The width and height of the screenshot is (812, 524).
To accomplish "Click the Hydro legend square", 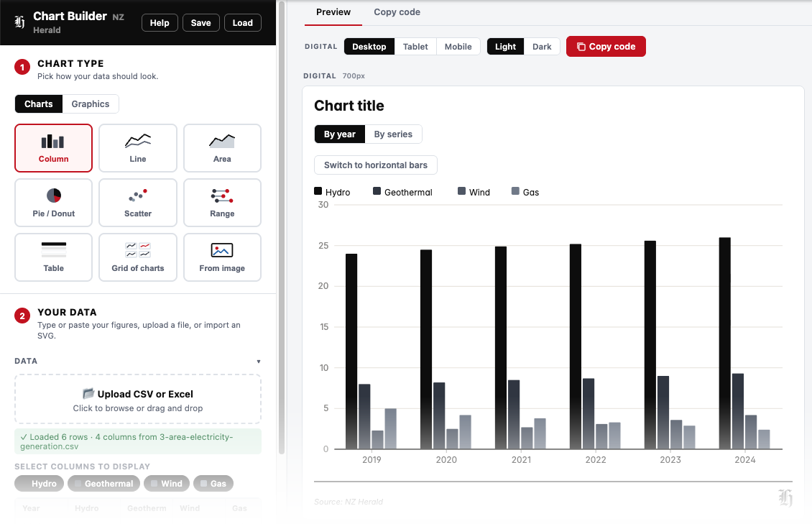I will coord(318,191).
